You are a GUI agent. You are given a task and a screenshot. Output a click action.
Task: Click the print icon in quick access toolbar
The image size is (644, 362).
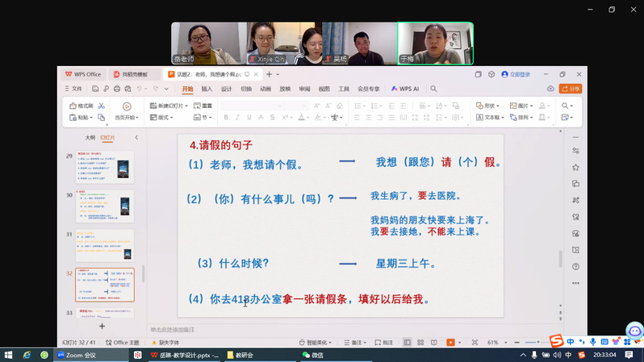coord(118,89)
